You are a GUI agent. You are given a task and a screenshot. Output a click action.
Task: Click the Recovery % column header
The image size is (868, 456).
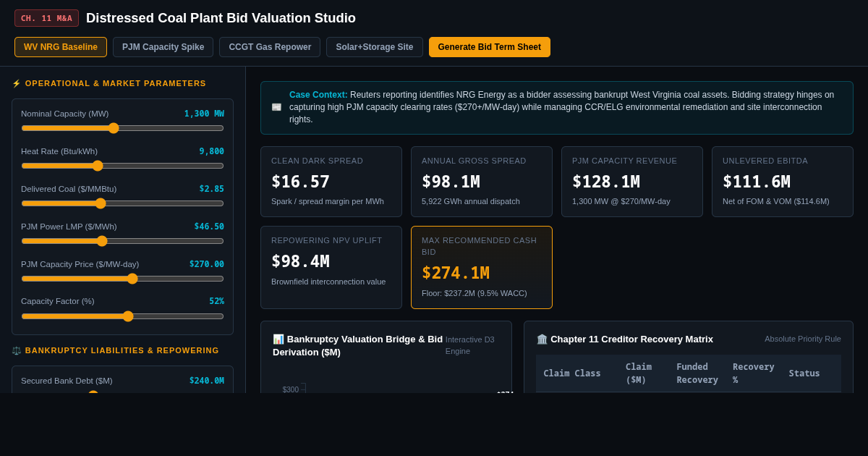pyautogui.click(x=753, y=373)
